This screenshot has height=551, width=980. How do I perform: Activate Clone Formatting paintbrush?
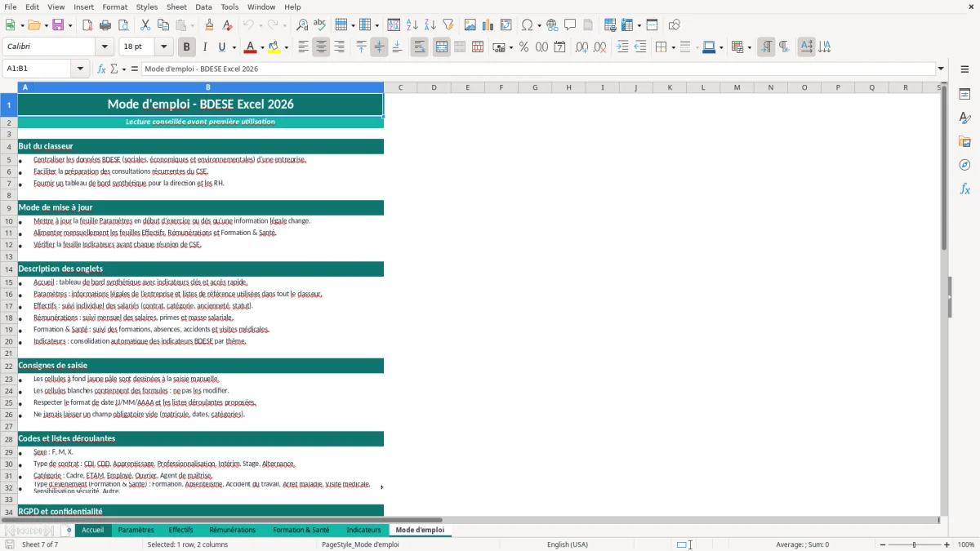[x=210, y=25]
